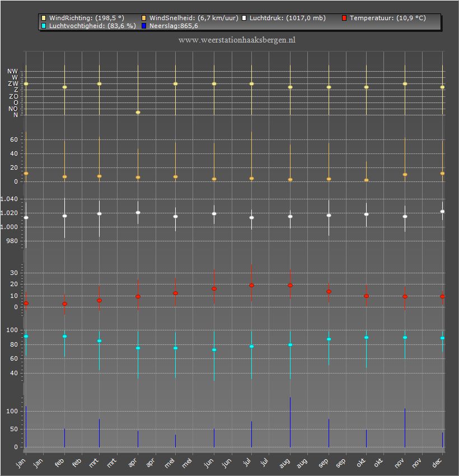This screenshot has width=459, height=476.
Task: Click the November precipitation blue bar
Action: (x=405, y=428)
